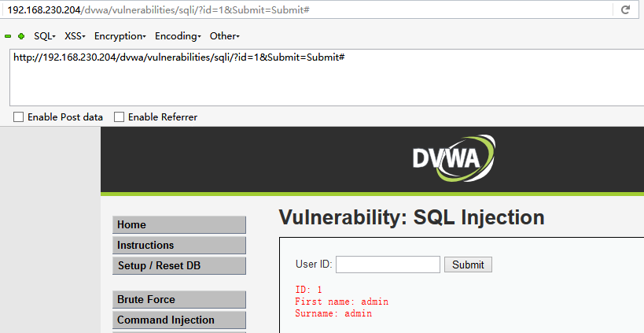Screen dimensions: 644x333
Task: Expand the Encryption dropdown
Action: 120,36
